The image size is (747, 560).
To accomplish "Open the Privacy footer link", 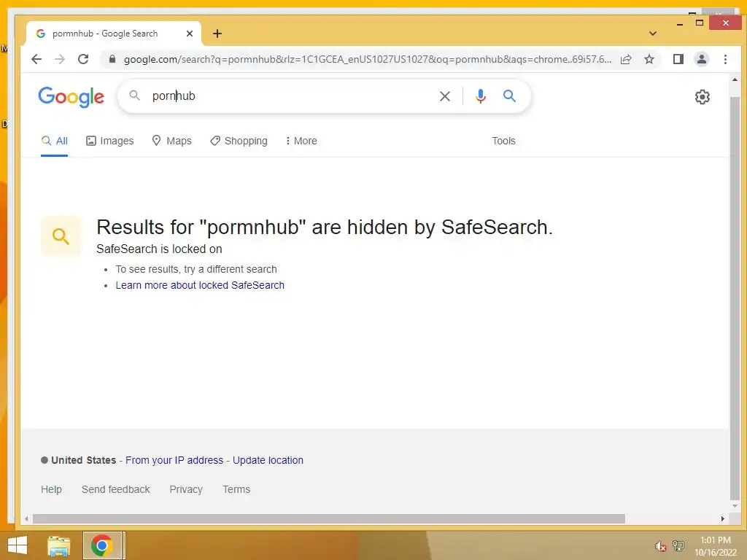I will (x=186, y=489).
